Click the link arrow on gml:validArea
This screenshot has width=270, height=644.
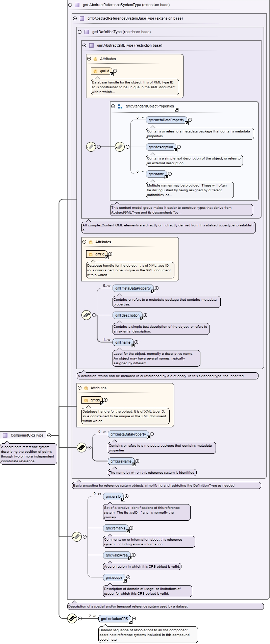(130, 558)
